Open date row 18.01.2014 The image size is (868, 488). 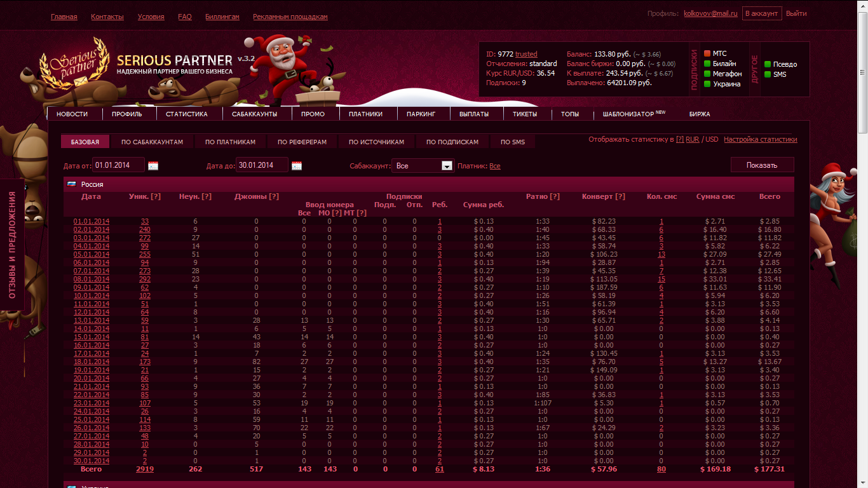tap(92, 362)
